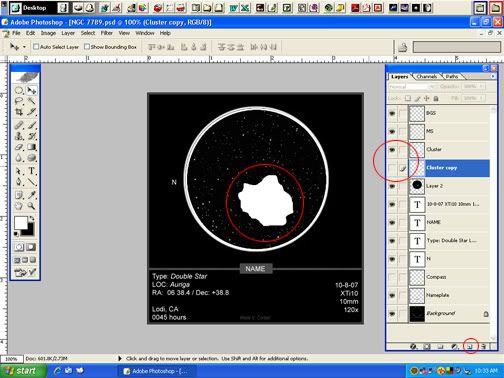Viewport: 504px width, 378px height.
Task: Create a new layer with panel icon
Action: (x=470, y=347)
